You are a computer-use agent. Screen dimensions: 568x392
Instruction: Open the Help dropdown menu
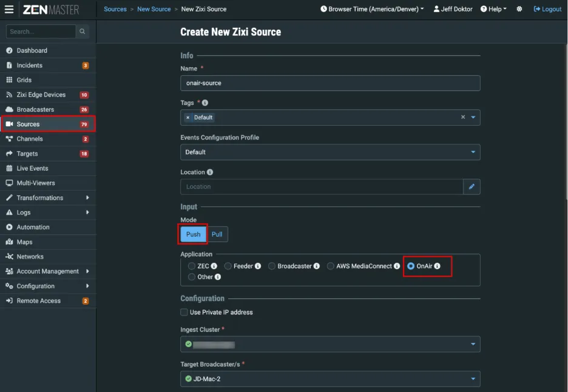coord(493,9)
